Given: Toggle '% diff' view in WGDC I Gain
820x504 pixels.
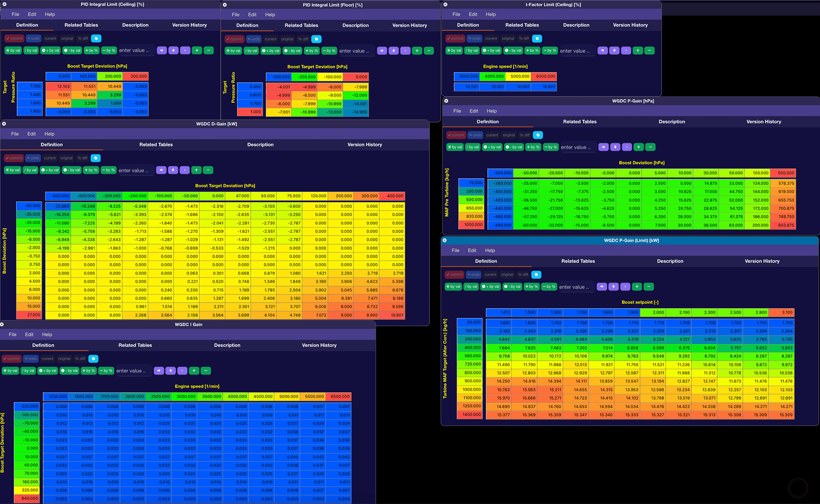Looking at the screenshot, I should 80,359.
